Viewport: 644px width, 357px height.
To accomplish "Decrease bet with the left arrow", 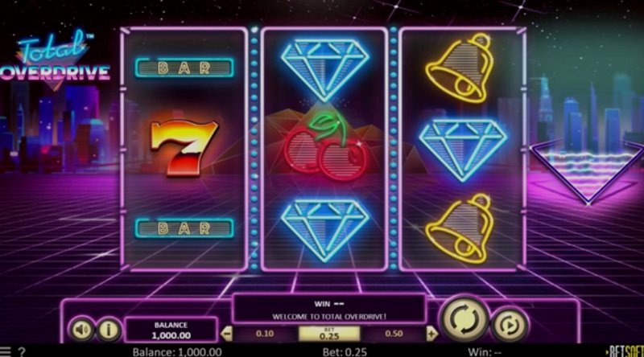I will point(226,334).
